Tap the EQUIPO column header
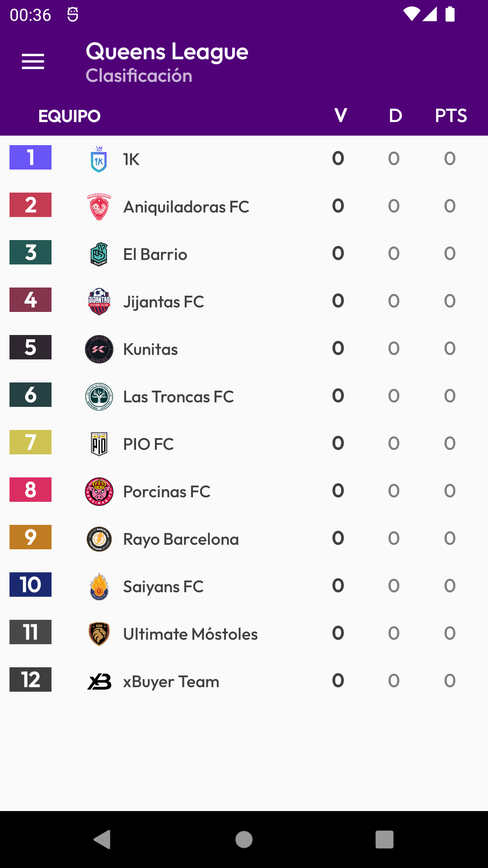The width and height of the screenshot is (488, 868). (x=70, y=116)
